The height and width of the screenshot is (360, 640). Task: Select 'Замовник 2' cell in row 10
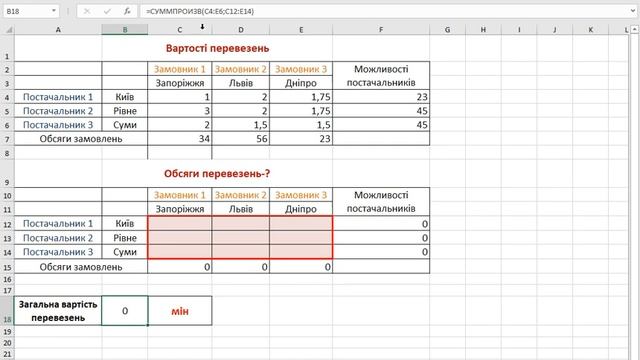tap(241, 195)
